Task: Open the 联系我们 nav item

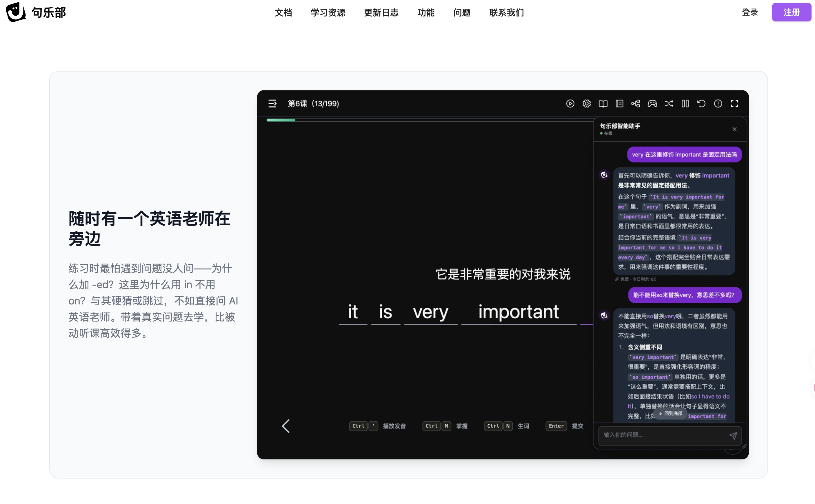Action: click(507, 13)
